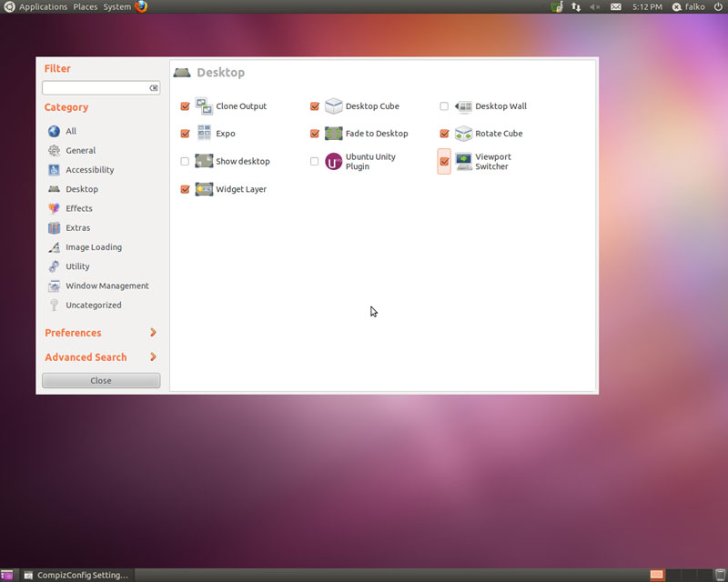Click the power session icon
The width and height of the screenshot is (728, 582).
coord(718,6)
